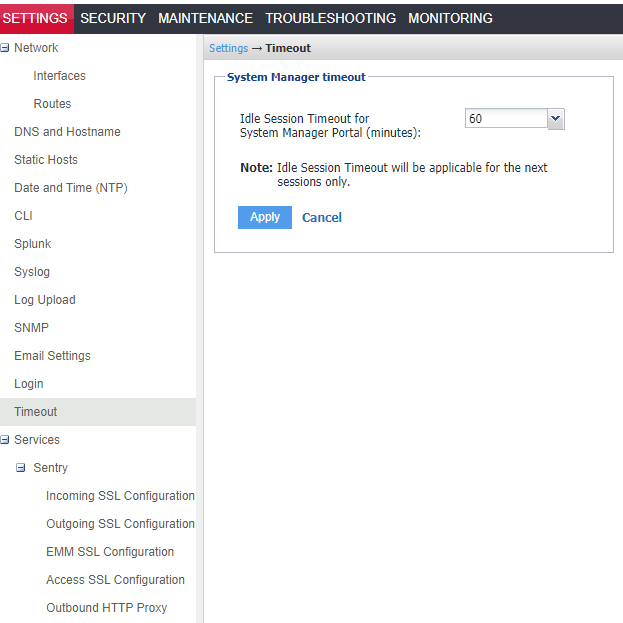
Task: Collapse the Network tree section
Action: click(5, 48)
